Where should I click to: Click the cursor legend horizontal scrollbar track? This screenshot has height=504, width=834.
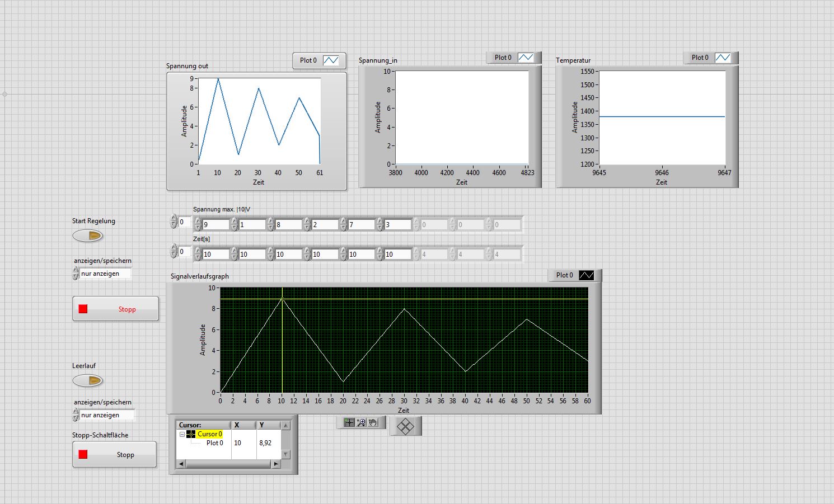(228, 464)
